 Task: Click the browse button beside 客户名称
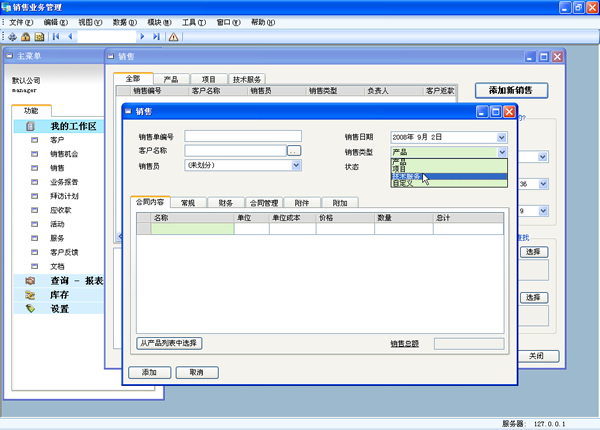[293, 151]
